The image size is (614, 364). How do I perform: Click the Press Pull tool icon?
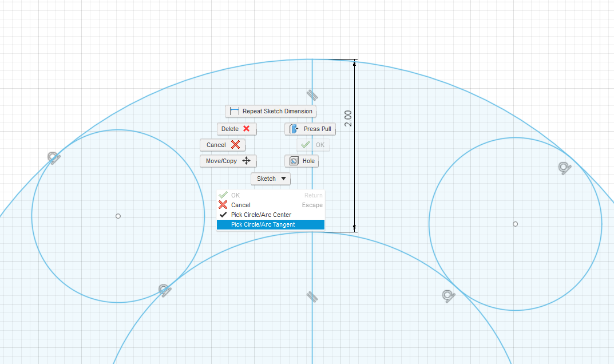(294, 129)
